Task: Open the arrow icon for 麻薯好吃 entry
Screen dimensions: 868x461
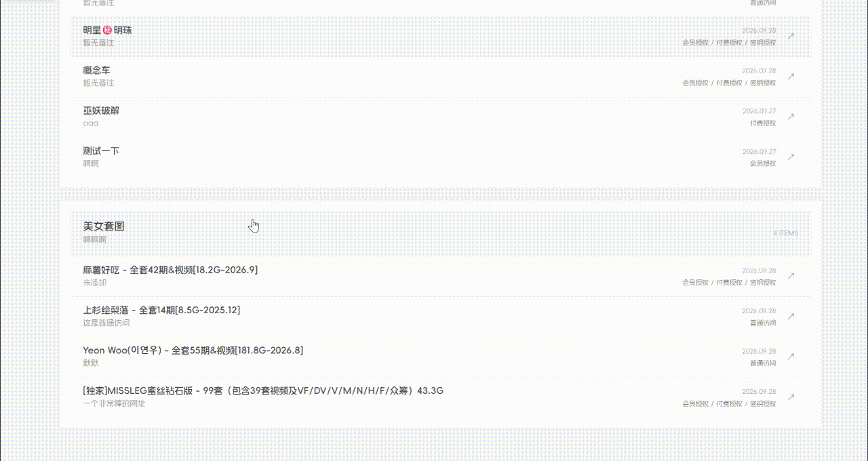Action: pos(791,276)
